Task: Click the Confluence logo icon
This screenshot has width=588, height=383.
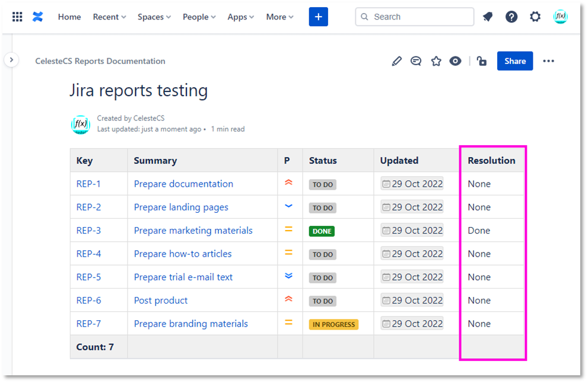Action: 37,17
